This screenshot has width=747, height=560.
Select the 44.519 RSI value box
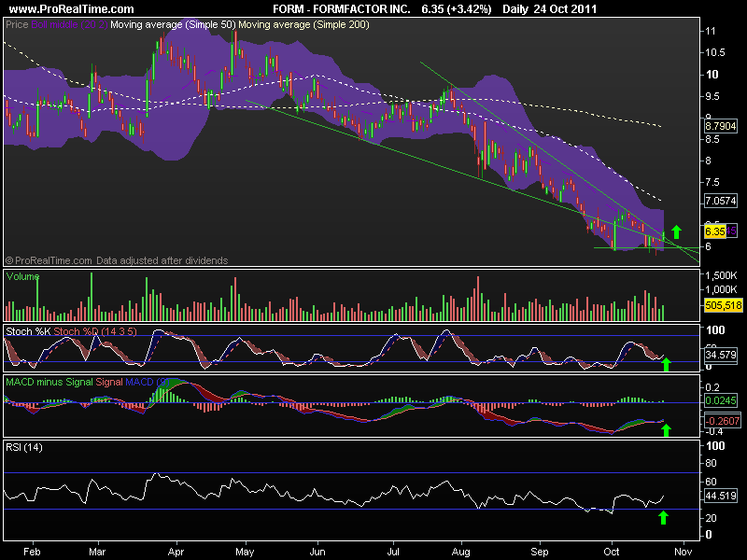[x=720, y=496]
